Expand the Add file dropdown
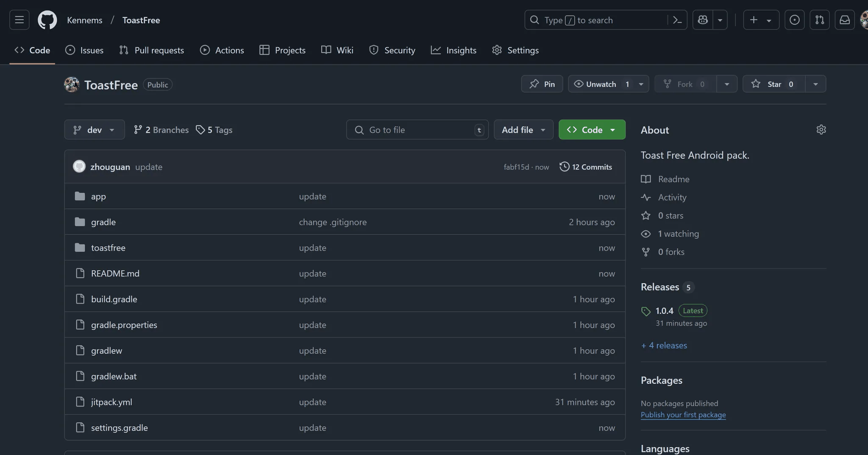Screen dimensions: 868x455 (x=523, y=130)
